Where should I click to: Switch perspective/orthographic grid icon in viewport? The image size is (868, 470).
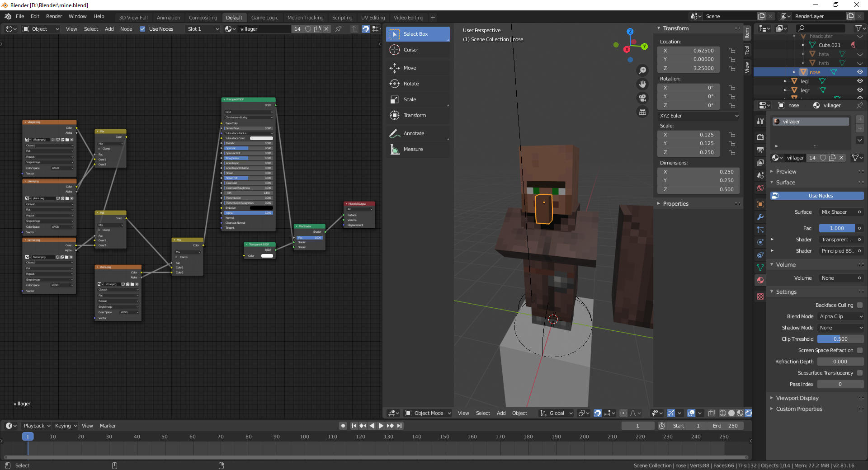(x=642, y=112)
